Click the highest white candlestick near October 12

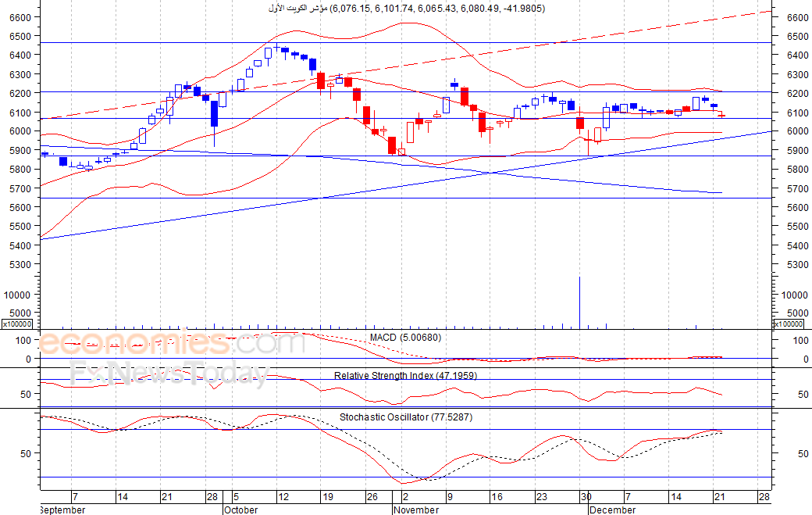point(269,54)
